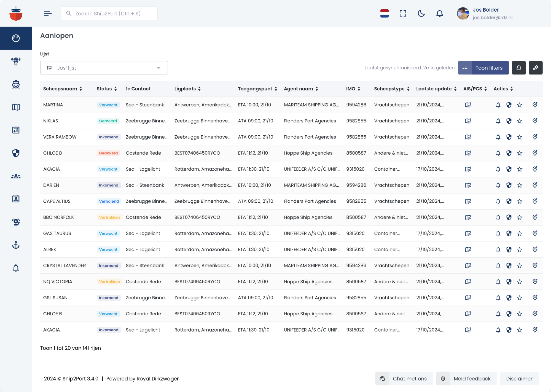Set notification bell for CHLOE B Geankerd row
This screenshot has width=551, height=392.
pos(498,153)
